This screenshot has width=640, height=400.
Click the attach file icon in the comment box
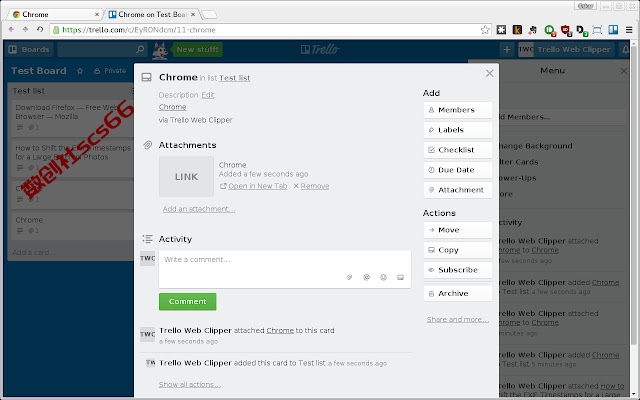pos(349,277)
